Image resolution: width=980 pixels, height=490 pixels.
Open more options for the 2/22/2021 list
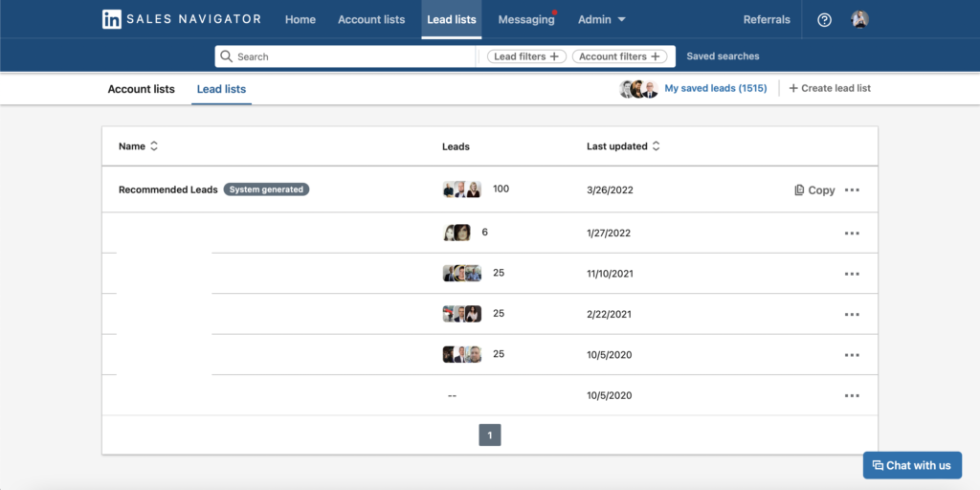point(852,315)
